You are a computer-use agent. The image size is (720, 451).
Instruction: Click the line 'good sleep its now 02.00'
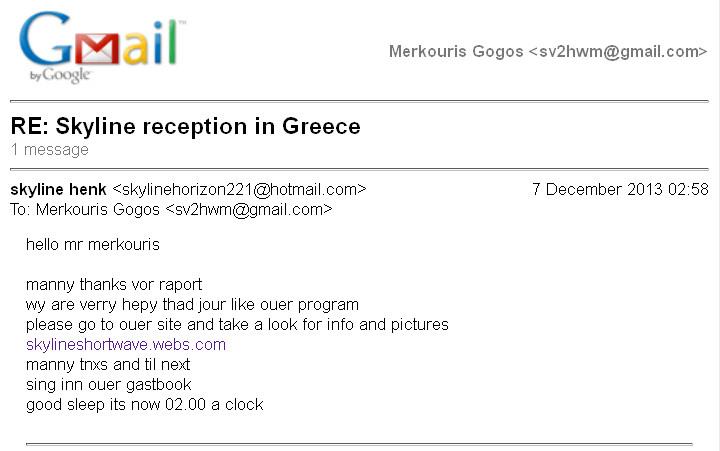point(145,405)
